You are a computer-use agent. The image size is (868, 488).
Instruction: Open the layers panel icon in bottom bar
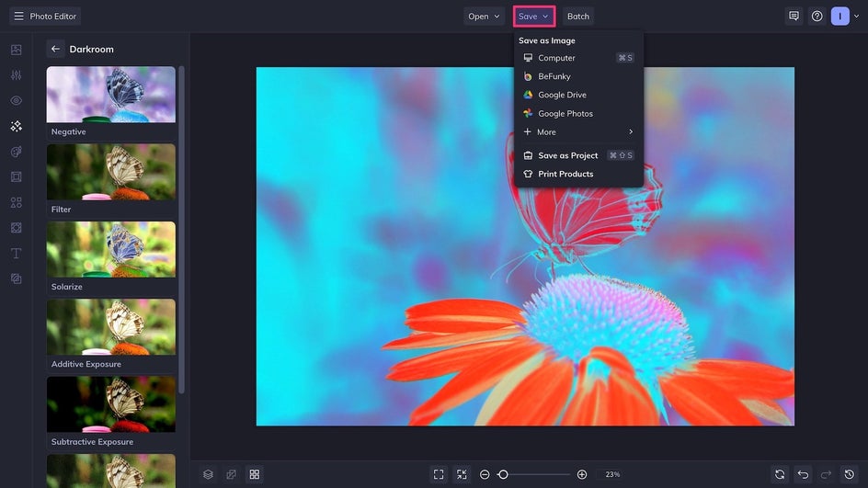pos(208,474)
